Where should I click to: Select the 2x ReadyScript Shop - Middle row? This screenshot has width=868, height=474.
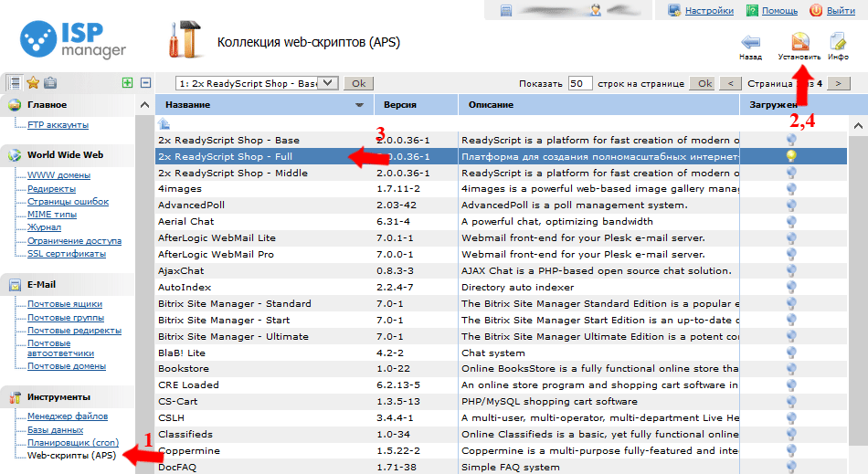pos(501,173)
